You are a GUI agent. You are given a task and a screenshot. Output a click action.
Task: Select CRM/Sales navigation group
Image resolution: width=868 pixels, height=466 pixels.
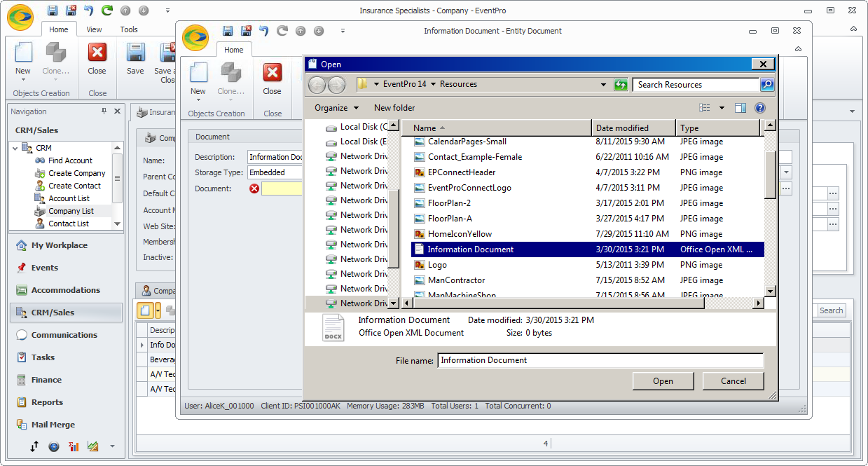pyautogui.click(x=66, y=313)
